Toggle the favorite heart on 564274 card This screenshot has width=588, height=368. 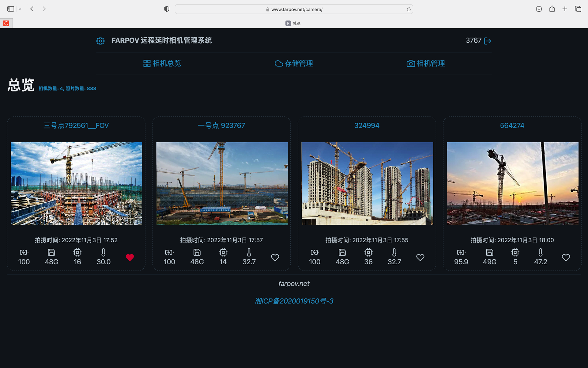pyautogui.click(x=565, y=258)
